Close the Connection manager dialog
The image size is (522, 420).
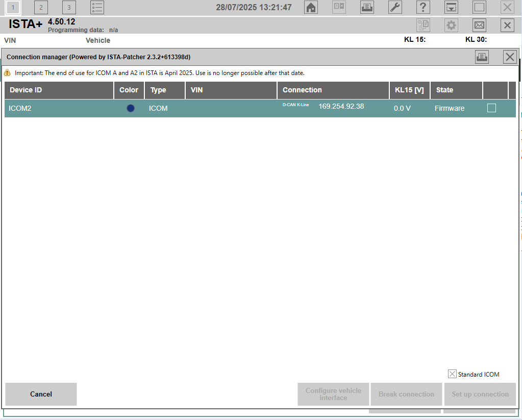pos(510,57)
